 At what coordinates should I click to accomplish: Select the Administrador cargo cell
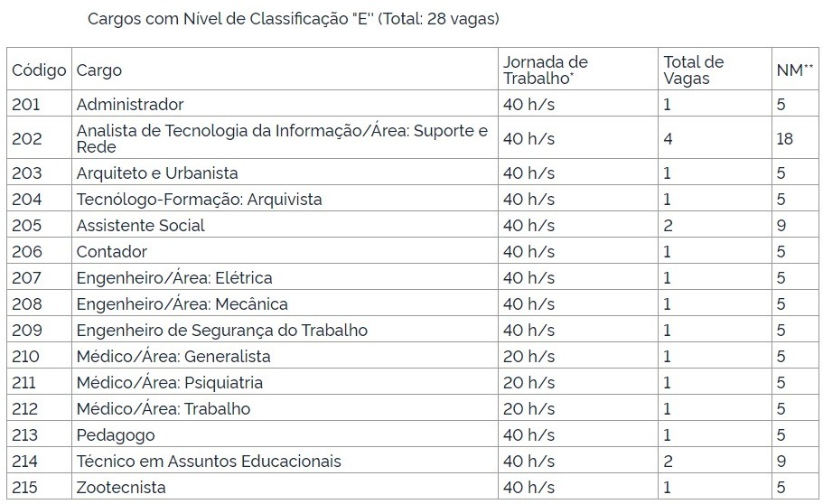point(130,104)
